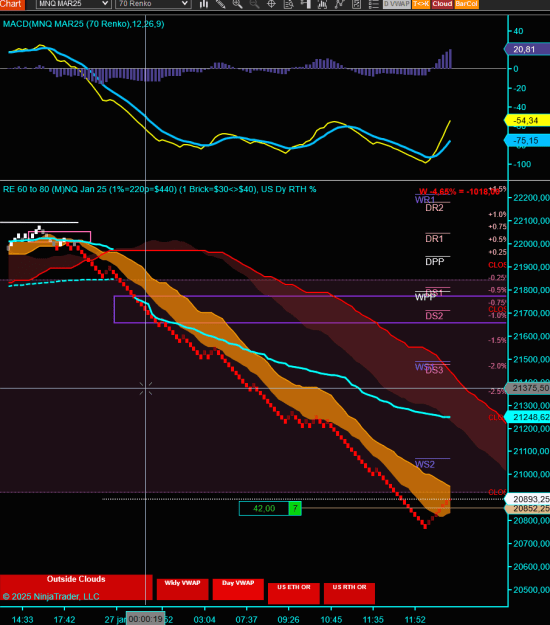Click the WS2 weekly support label
This screenshot has width=550, height=625.
point(425,464)
